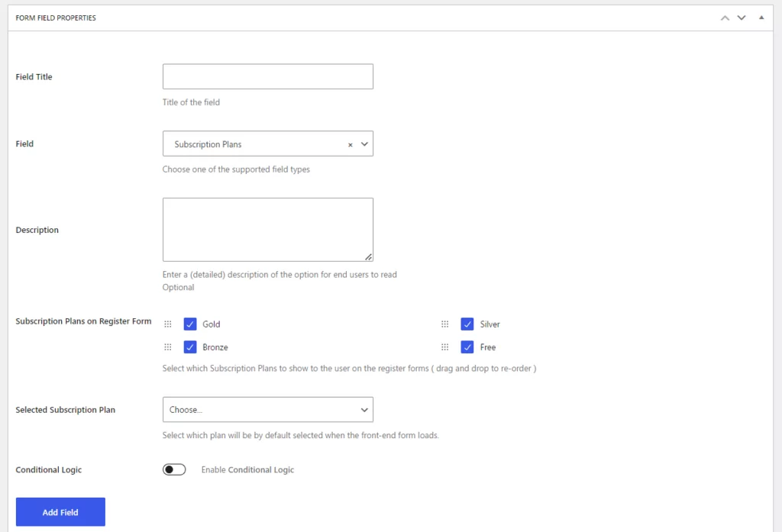Click the 'FORM FIELD PROPERTIES' panel header
The height and width of the screenshot is (532, 782).
click(56, 18)
